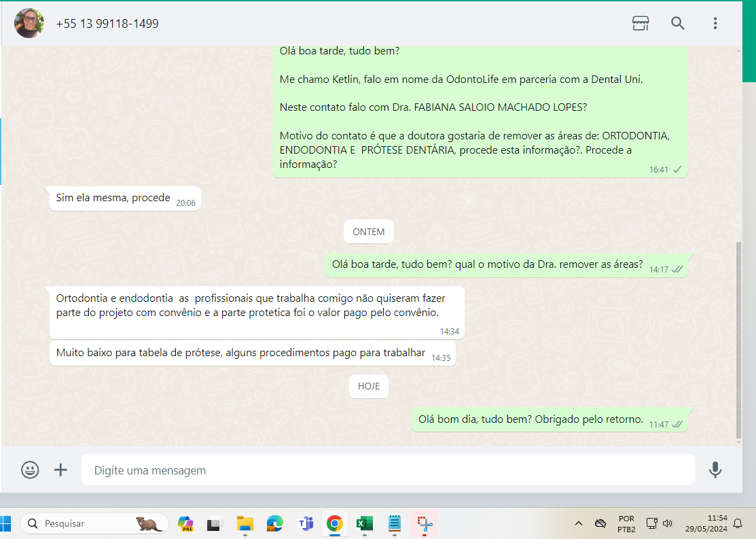Open Microsoft Edge from the taskbar
This screenshot has width=756, height=539.
[x=275, y=523]
